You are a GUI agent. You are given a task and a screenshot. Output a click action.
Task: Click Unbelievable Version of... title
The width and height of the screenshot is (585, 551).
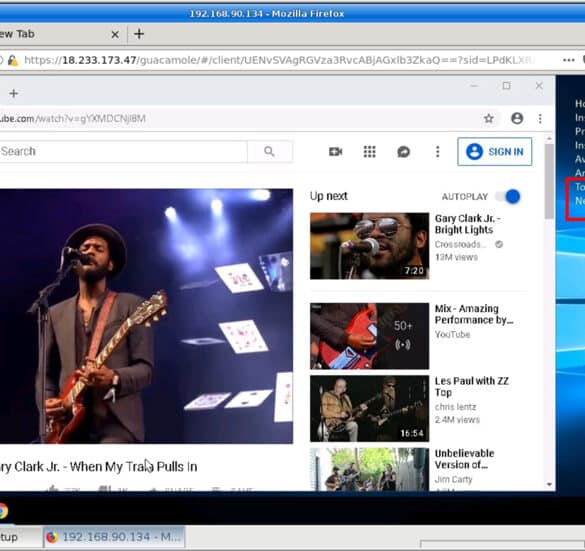point(464,459)
